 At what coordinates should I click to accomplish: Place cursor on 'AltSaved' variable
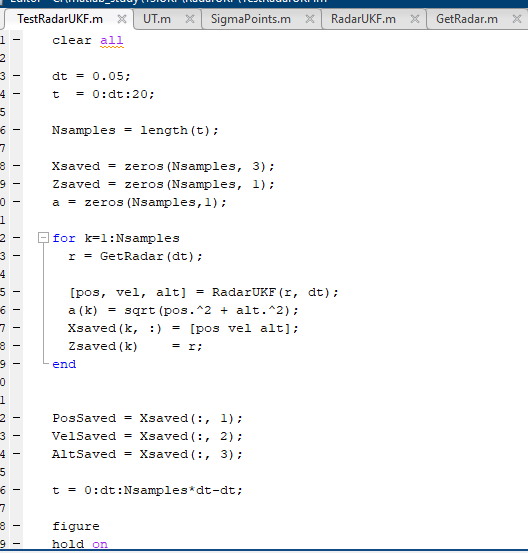coord(84,454)
